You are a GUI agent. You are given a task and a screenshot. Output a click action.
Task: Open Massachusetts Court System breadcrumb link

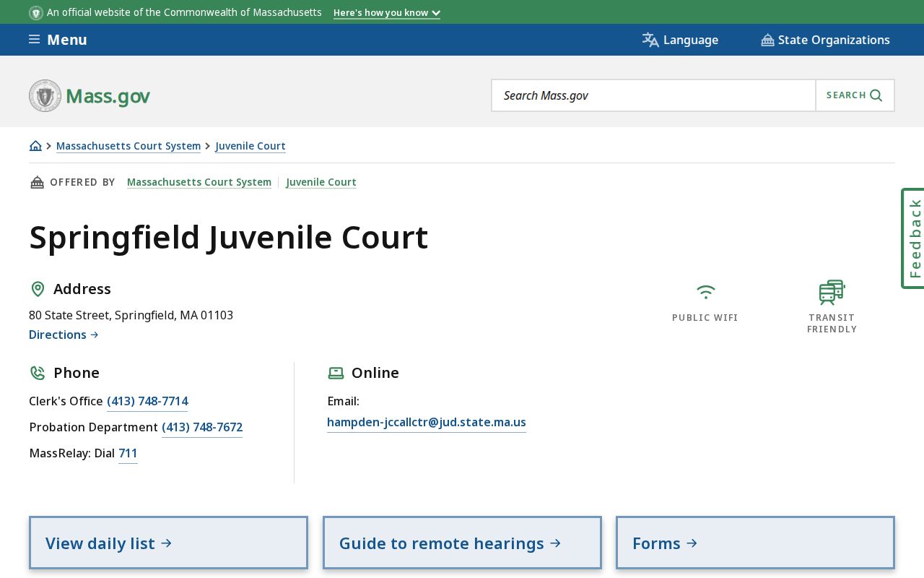pyautogui.click(x=128, y=146)
